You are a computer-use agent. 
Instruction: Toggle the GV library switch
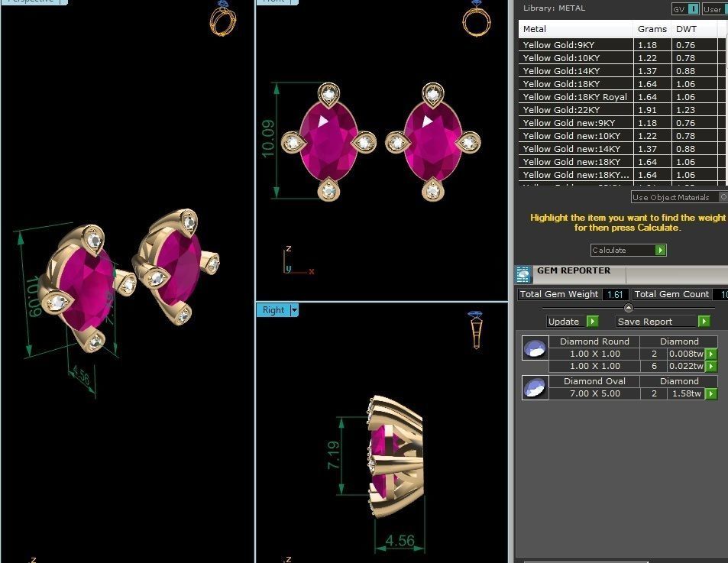[685, 9]
